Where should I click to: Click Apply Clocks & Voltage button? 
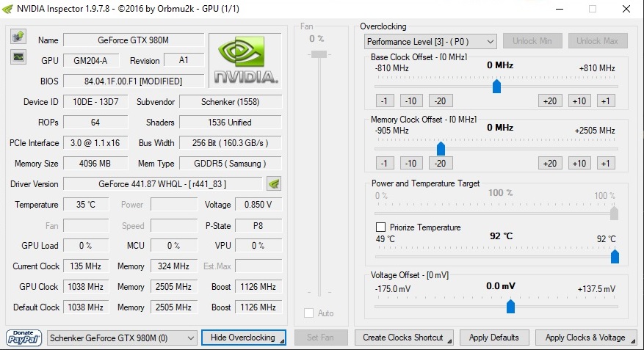(586, 338)
